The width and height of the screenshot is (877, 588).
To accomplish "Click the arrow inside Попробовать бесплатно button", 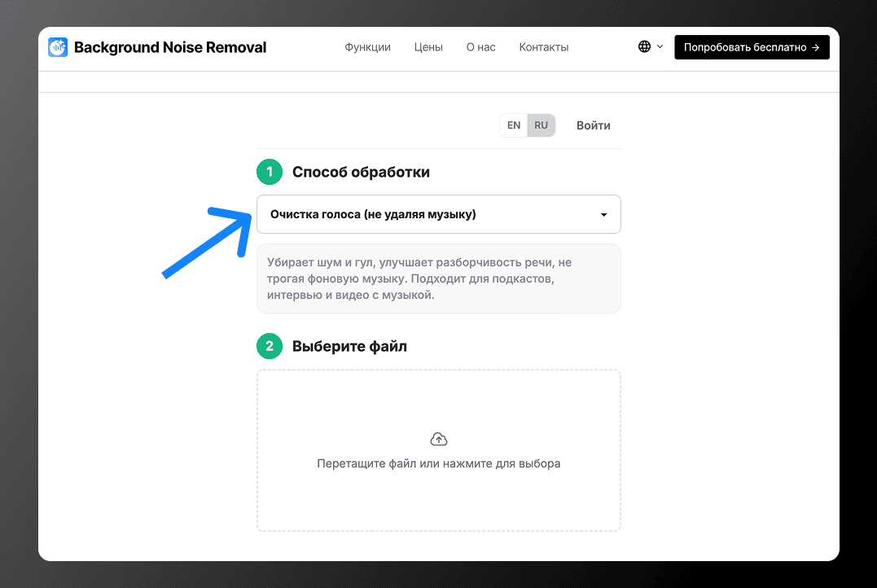I will click(815, 47).
